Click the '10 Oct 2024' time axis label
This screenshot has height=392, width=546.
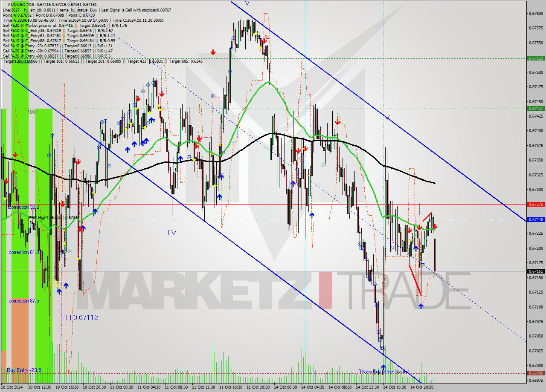pos(13,387)
